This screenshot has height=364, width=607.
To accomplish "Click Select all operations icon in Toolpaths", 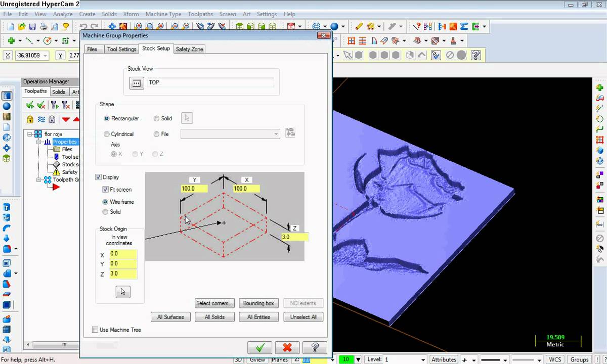I will (x=30, y=105).
